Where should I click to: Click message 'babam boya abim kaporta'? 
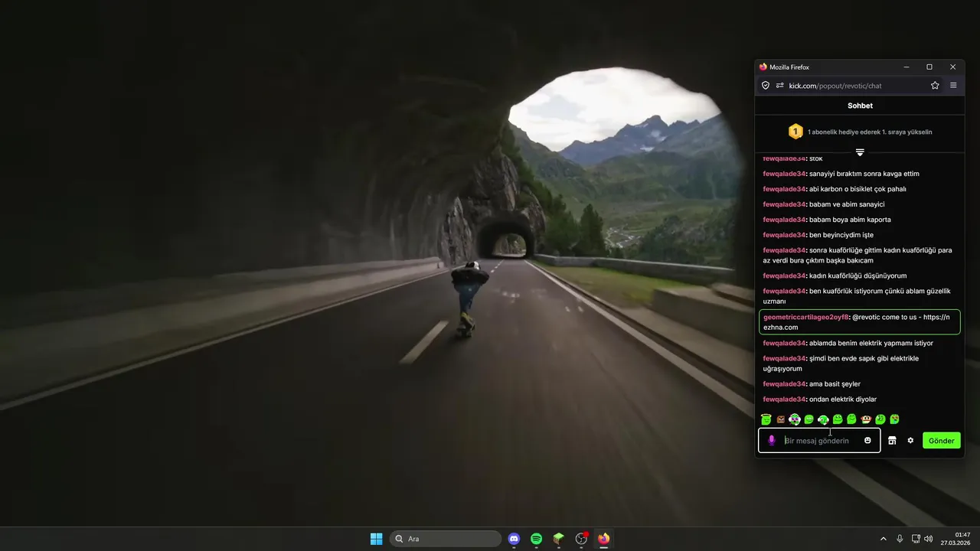click(850, 220)
